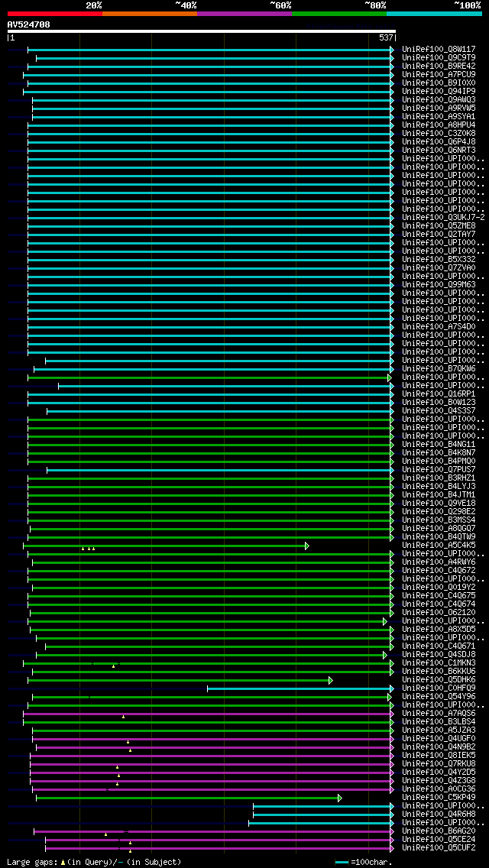
Task: Click the red 20% identity legend segment
Action: [x=55, y=13]
